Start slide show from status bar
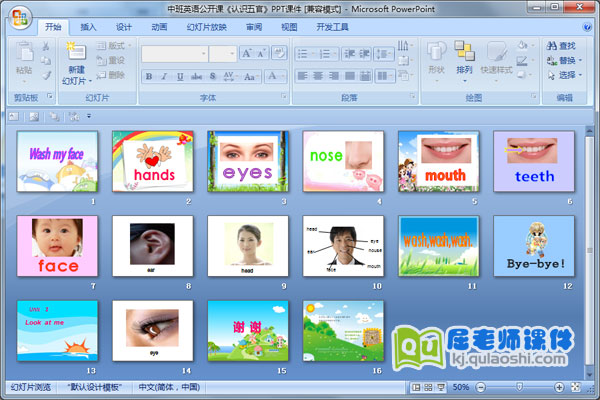Screen dimensions: 600x400 pos(441,386)
